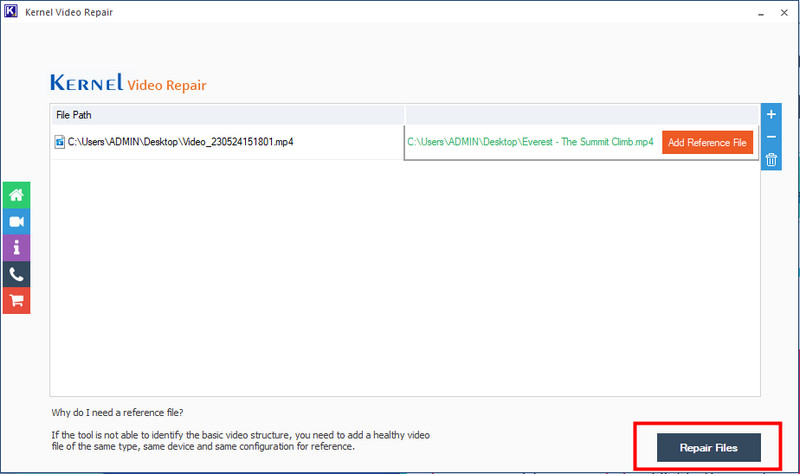This screenshot has width=800, height=474.
Task: Click the Everest - The Summit Climb.mp4 reference path
Action: [x=530, y=142]
